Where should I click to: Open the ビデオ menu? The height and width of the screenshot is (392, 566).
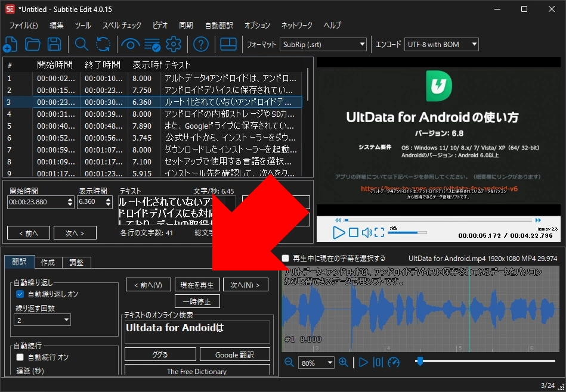tap(160, 25)
